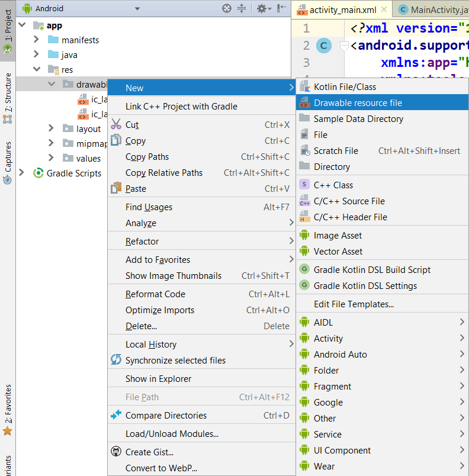Close the activity_main.xml tab
The height and width of the screenshot is (476, 469).
[384, 9]
